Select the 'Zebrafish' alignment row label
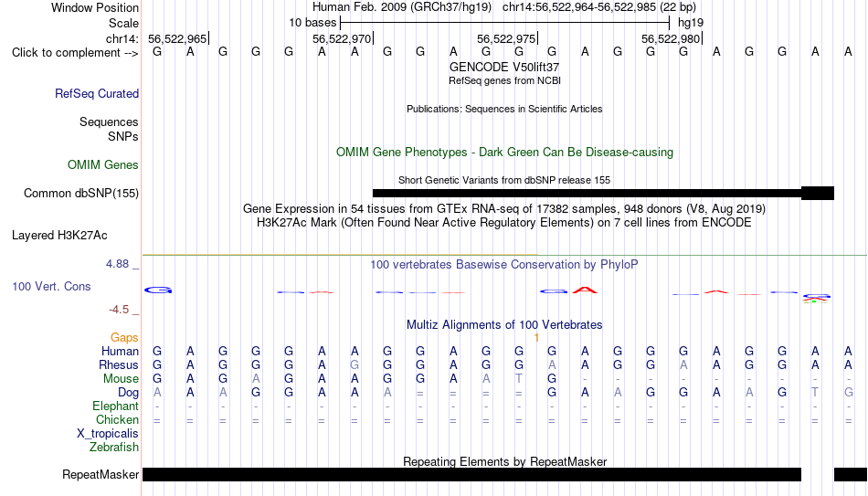The width and height of the screenshot is (868, 496). point(114,448)
